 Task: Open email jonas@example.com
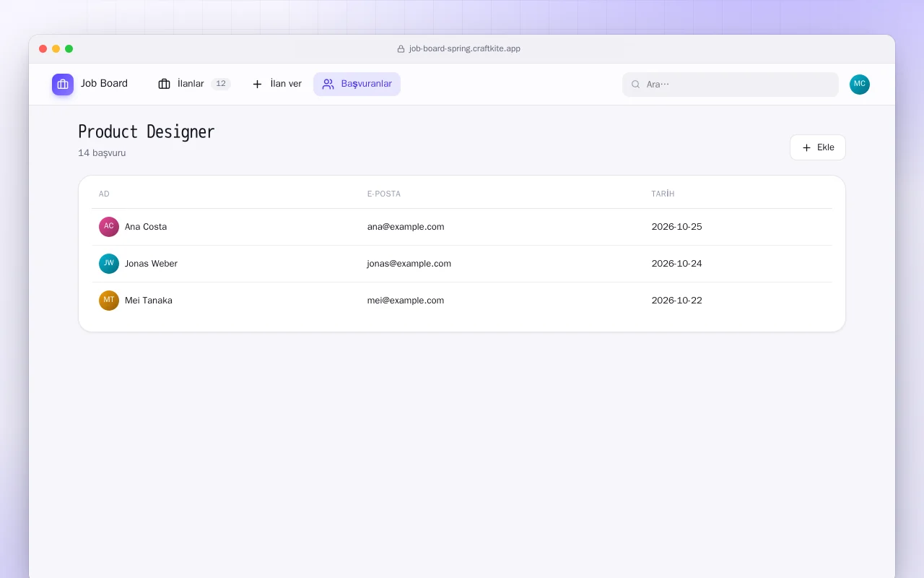click(x=409, y=264)
